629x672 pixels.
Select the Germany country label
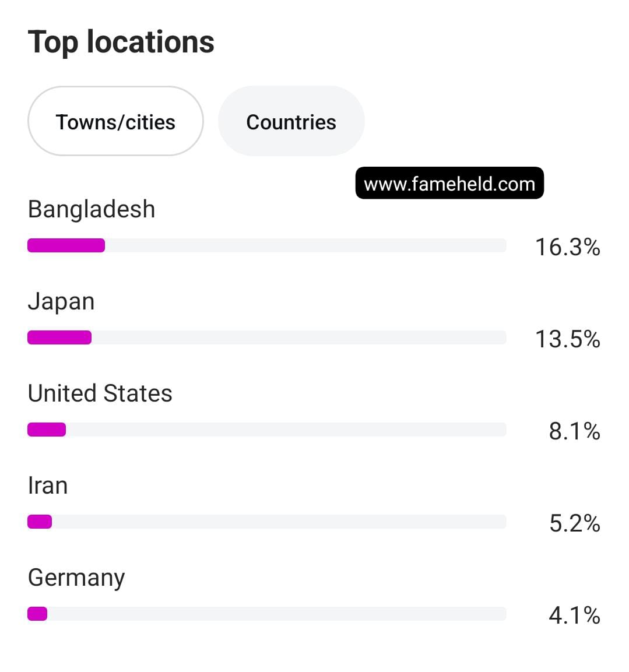[76, 578]
